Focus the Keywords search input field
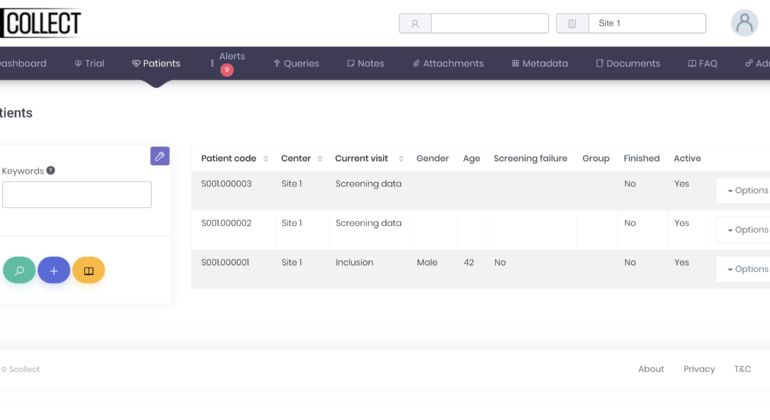Viewport: 770px width, 420px height. [77, 194]
